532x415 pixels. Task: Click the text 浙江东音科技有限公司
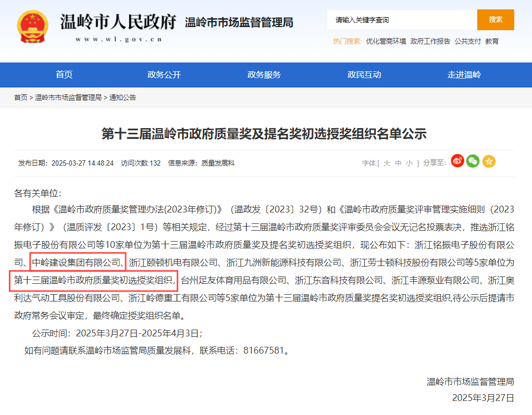point(339,280)
